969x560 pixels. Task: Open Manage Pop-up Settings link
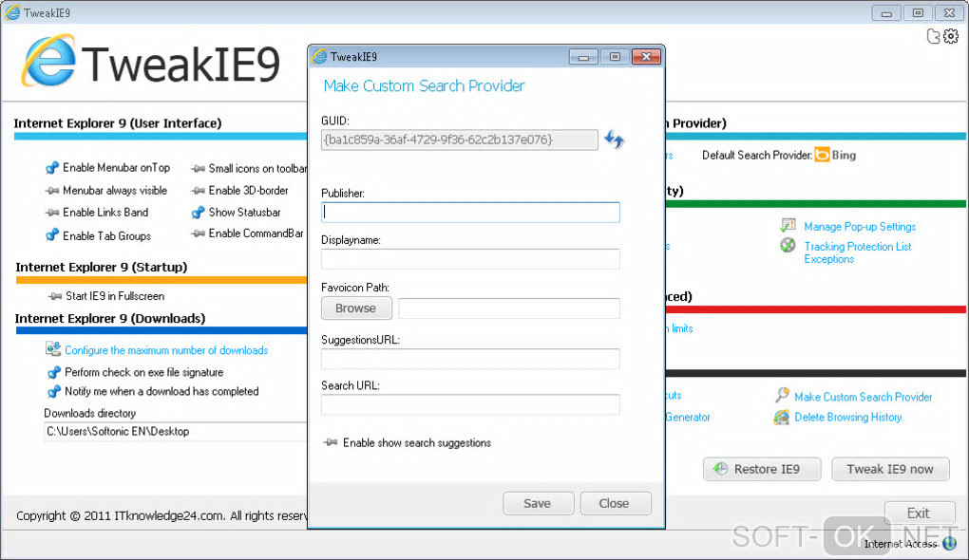[x=860, y=227]
